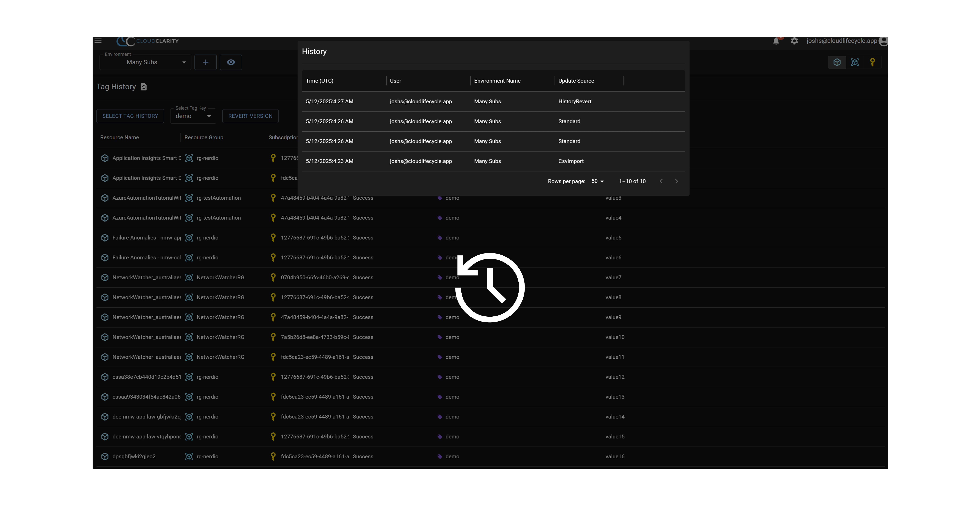Click the History dialog title
Image resolution: width=980 pixels, height=506 pixels.
click(x=314, y=52)
